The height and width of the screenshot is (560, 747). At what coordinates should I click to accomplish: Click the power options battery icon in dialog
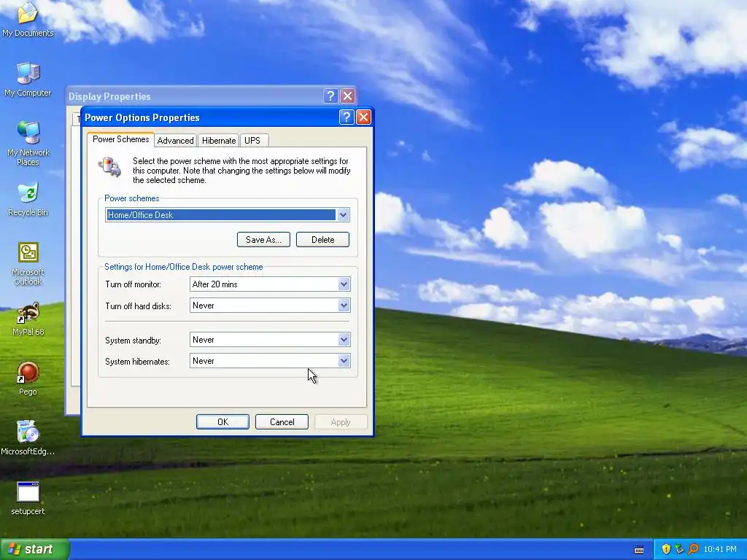point(110,167)
